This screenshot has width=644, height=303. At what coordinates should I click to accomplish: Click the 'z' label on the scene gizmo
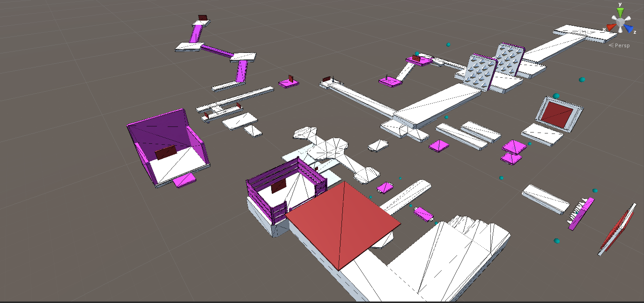(635, 32)
